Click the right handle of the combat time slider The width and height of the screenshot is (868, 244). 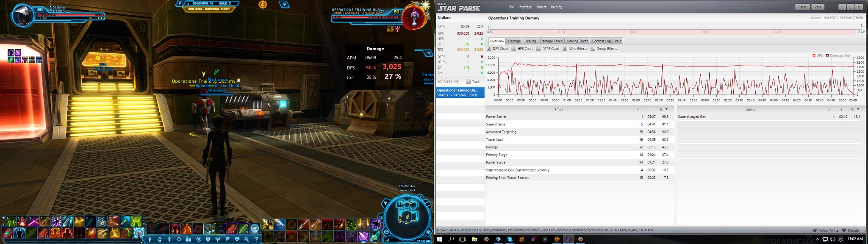coord(862,29)
